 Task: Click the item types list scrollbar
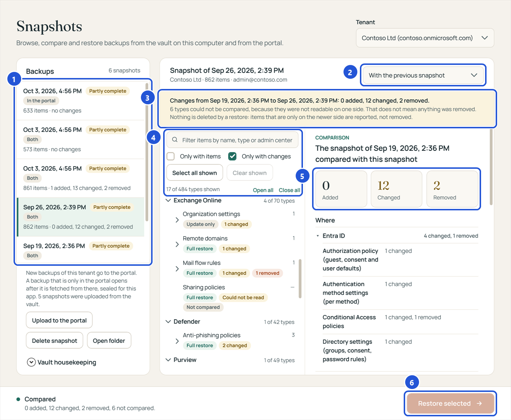(x=300, y=279)
